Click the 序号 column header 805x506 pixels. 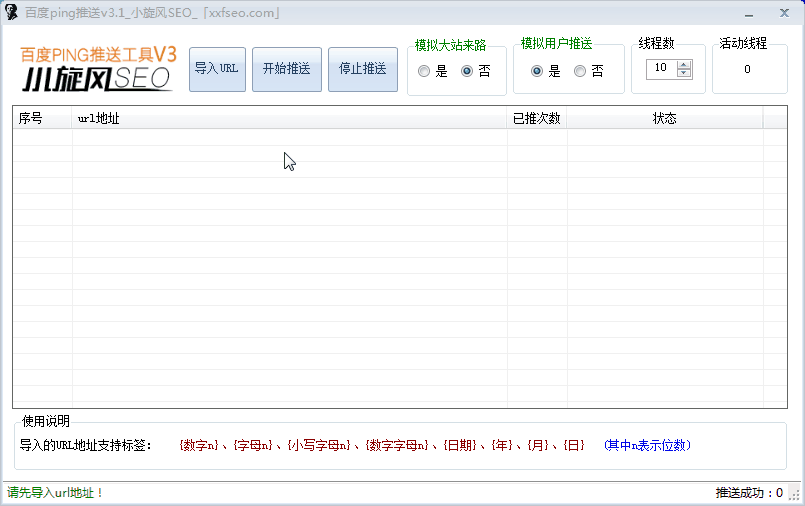coord(42,118)
